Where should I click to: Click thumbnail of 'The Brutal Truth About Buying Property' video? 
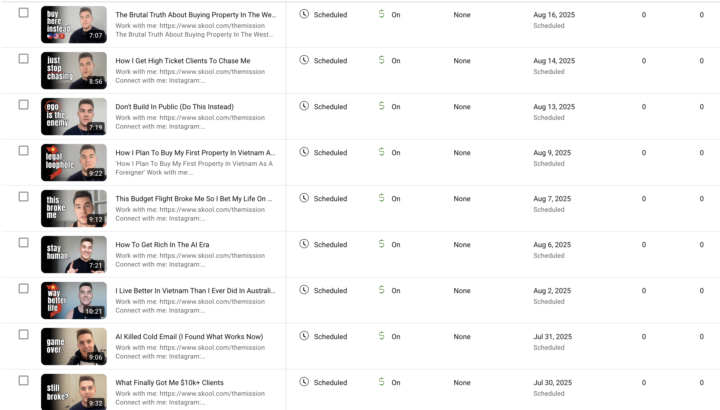(x=73, y=25)
